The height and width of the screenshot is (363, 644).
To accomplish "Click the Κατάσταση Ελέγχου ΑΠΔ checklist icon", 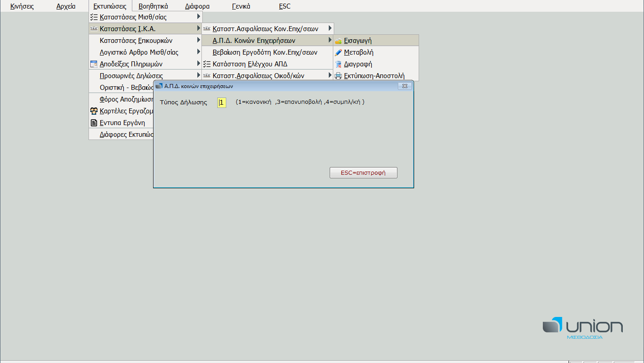I will (207, 64).
